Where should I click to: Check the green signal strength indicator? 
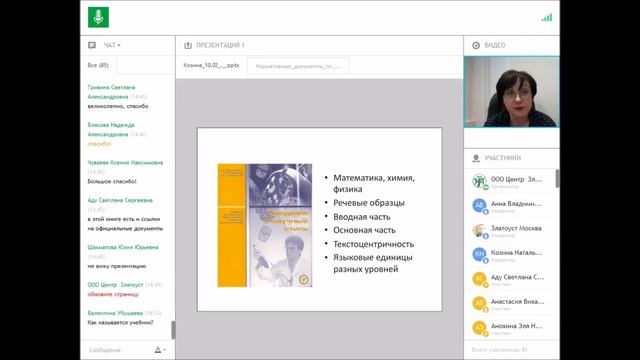pyautogui.click(x=547, y=17)
